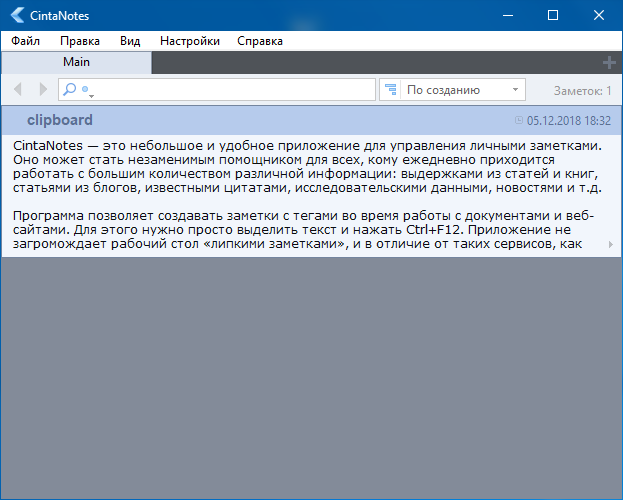The image size is (623, 500).
Task: Open the Файл menu
Action: [26, 41]
